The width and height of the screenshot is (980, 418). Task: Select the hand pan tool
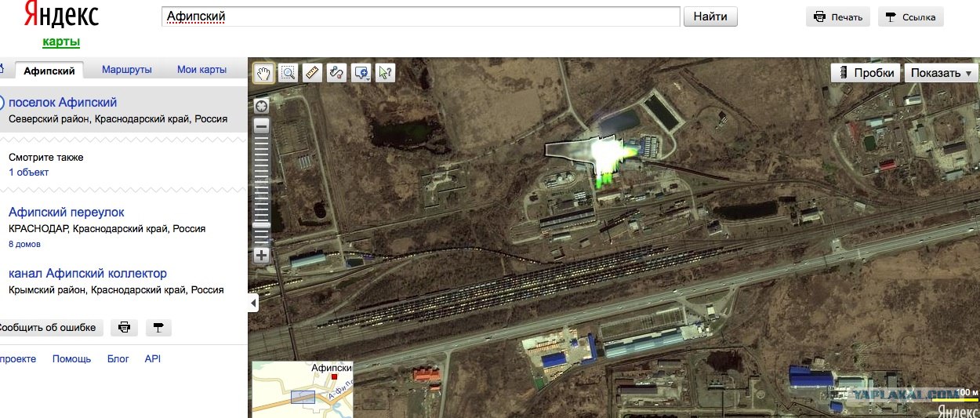coord(264,73)
